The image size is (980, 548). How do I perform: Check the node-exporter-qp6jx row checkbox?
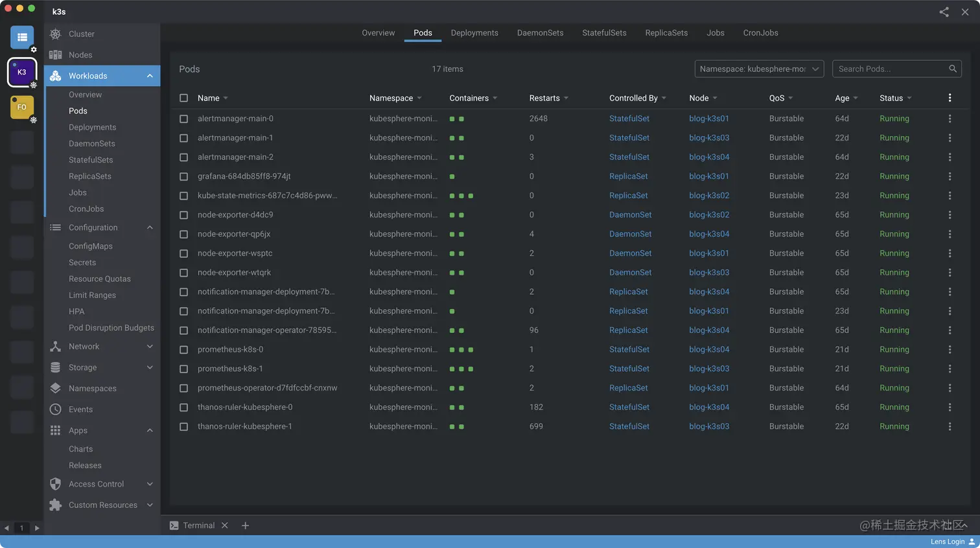point(183,234)
